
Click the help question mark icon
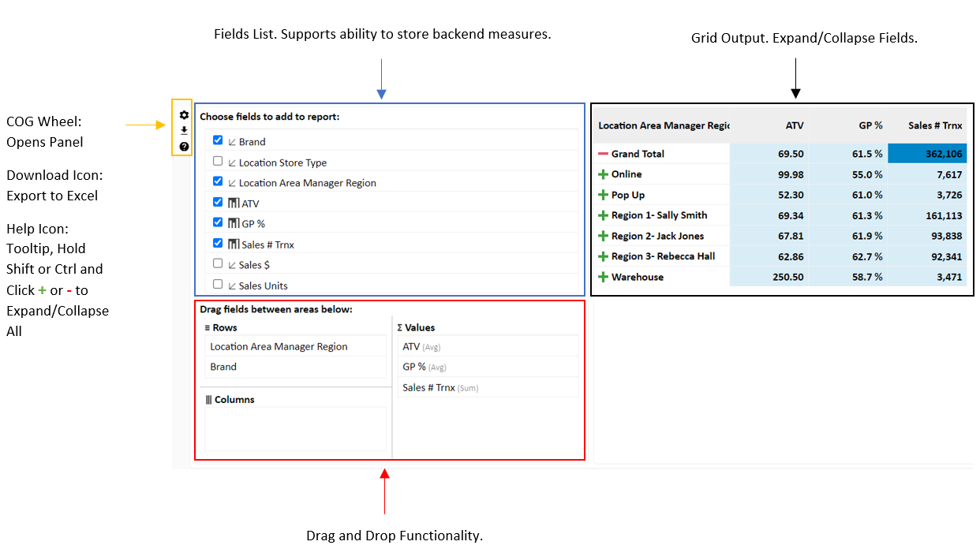point(184,147)
